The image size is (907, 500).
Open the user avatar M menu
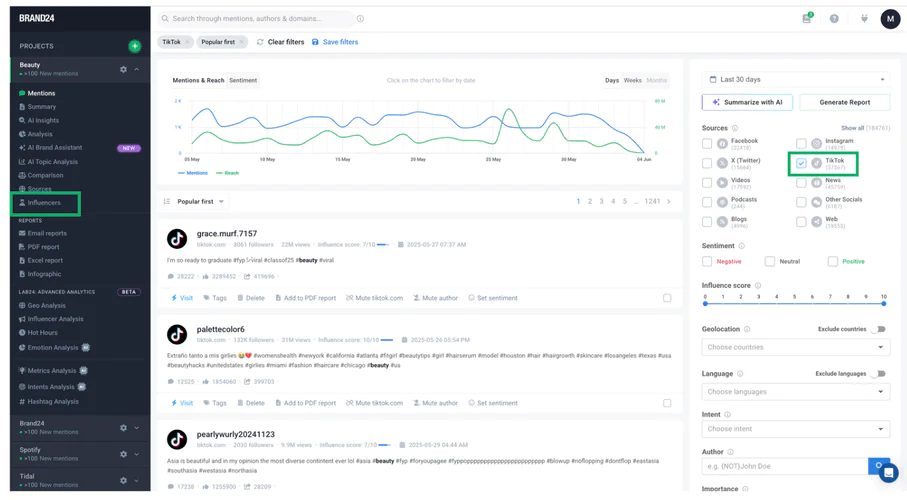pos(890,19)
